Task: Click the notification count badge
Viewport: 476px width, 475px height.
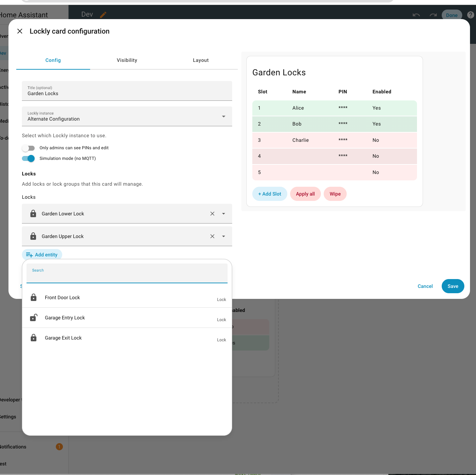Action: pos(59,447)
